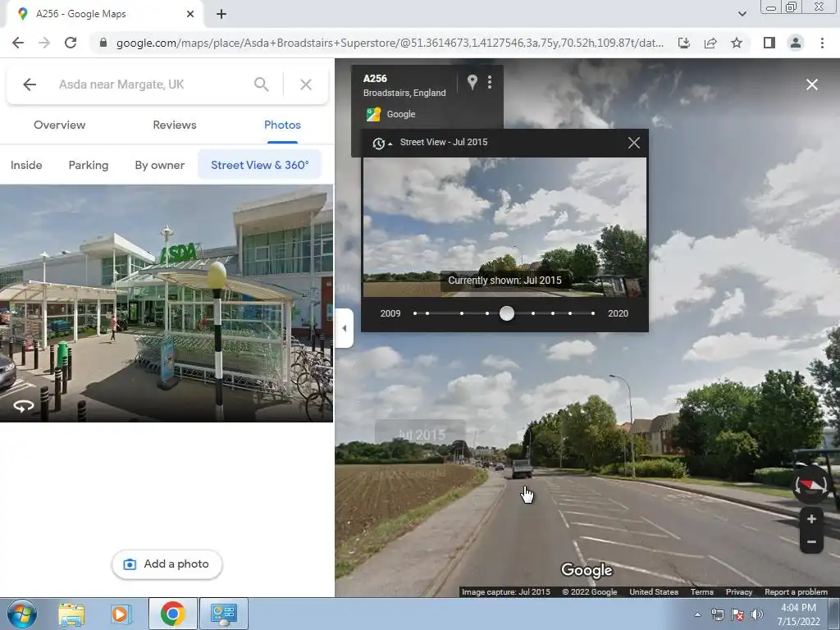Reload the current Google Maps page

[x=71, y=43]
